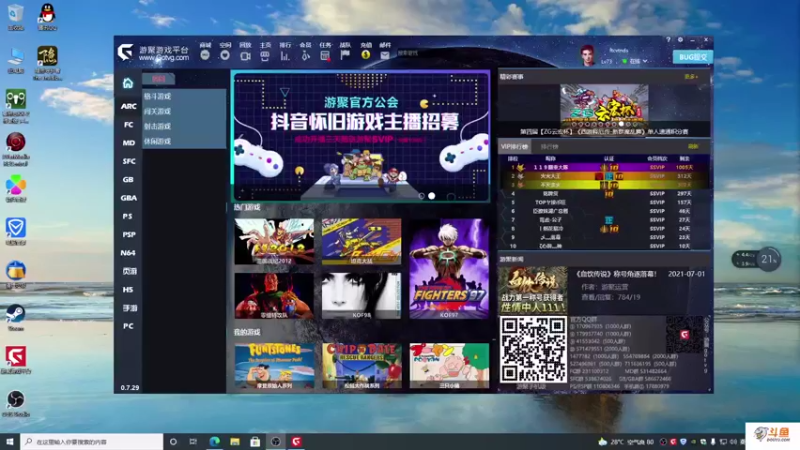This screenshot has width=800, height=450.
Task: Open the 空间 space icon in toolbar
Action: pyautogui.click(x=225, y=55)
